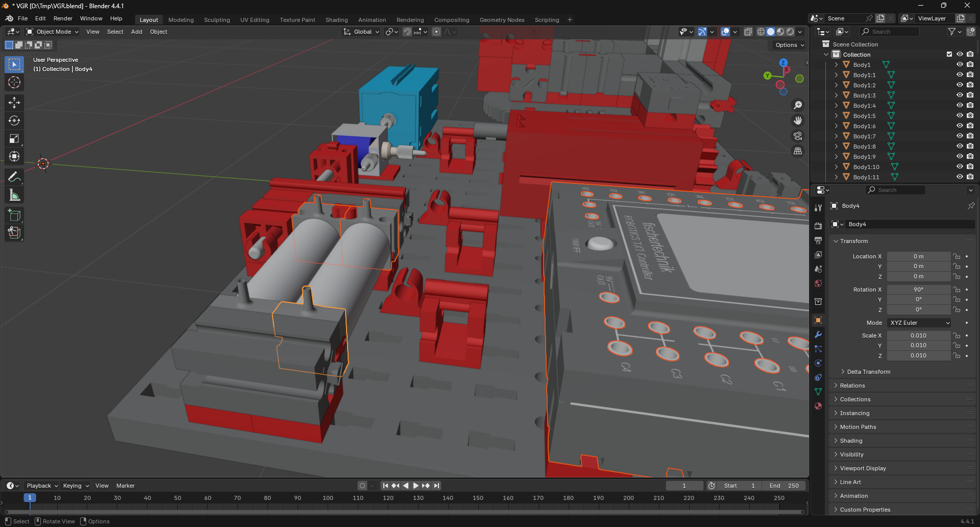Select the Measure ruler tool
980x527 pixels.
14,195
